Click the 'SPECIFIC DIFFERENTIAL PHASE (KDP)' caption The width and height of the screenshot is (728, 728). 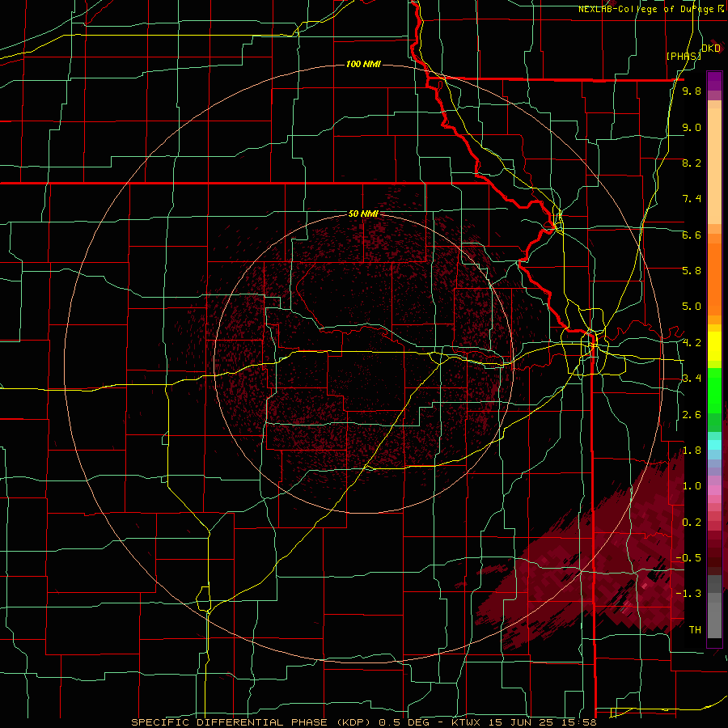(253, 722)
